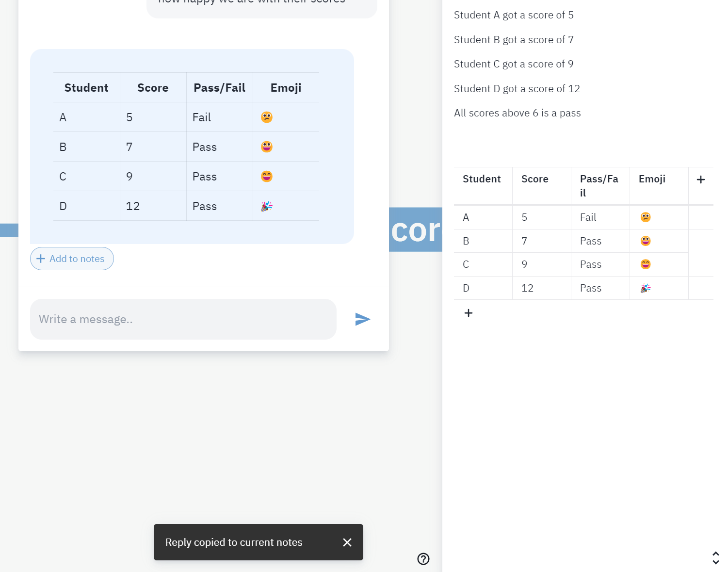Click the score 12 cell in the notes table
This screenshot has height=572, width=728.
(542, 288)
